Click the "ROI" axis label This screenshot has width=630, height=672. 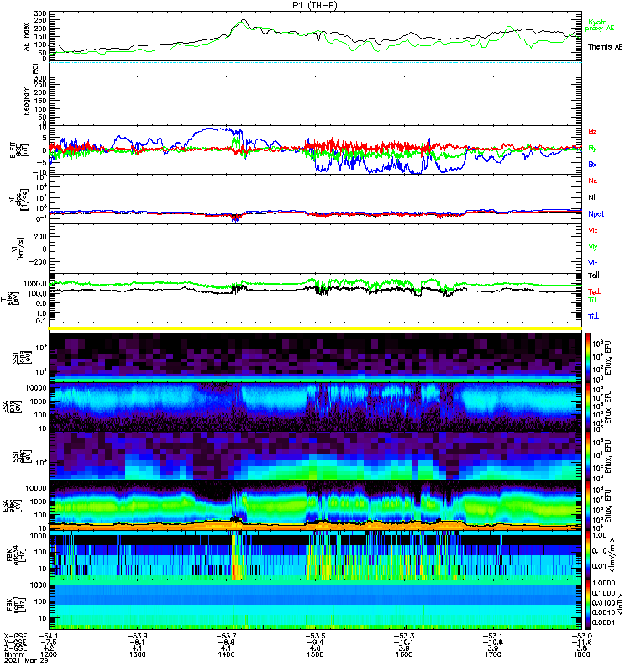(35, 69)
